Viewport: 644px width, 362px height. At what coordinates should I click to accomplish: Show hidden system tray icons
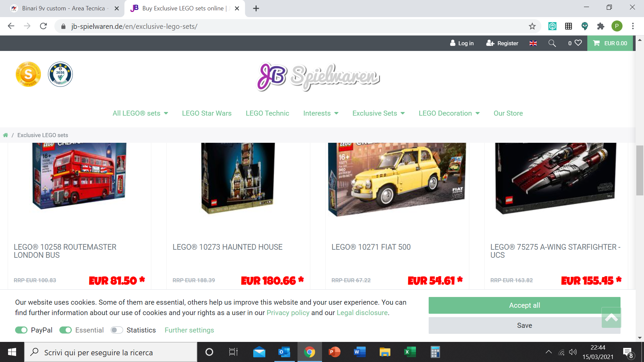click(x=549, y=352)
